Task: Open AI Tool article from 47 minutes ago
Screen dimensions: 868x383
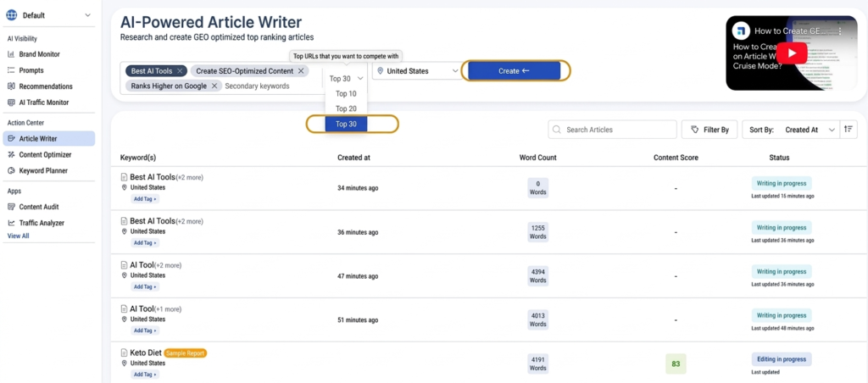Action: pos(142,265)
